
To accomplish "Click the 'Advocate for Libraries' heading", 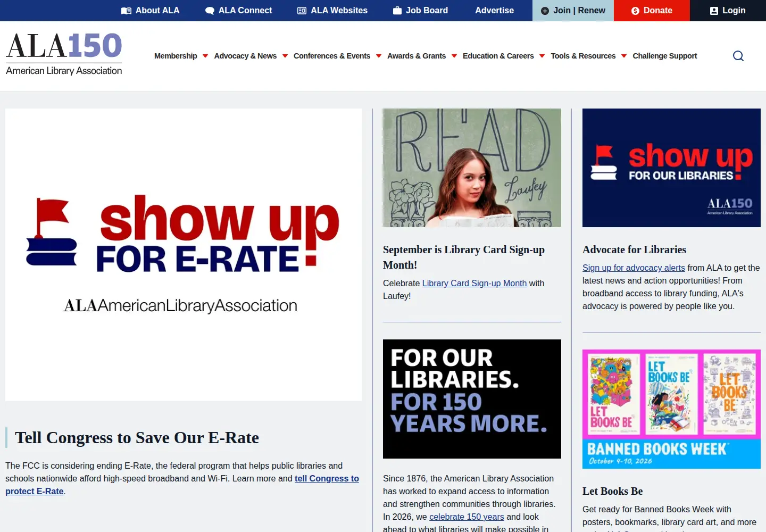I will [634, 250].
